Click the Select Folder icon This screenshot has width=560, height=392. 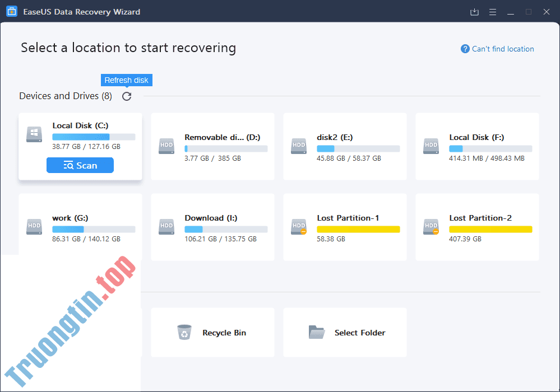317,332
